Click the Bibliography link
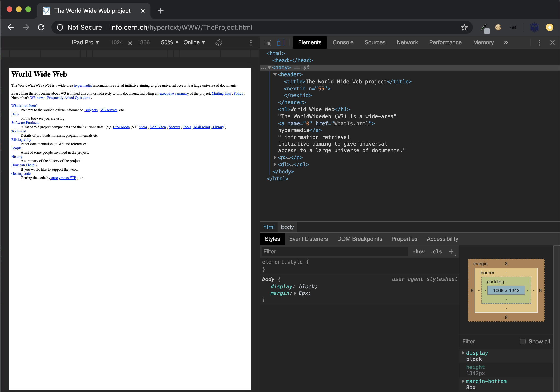The image size is (560, 392). tap(21, 140)
